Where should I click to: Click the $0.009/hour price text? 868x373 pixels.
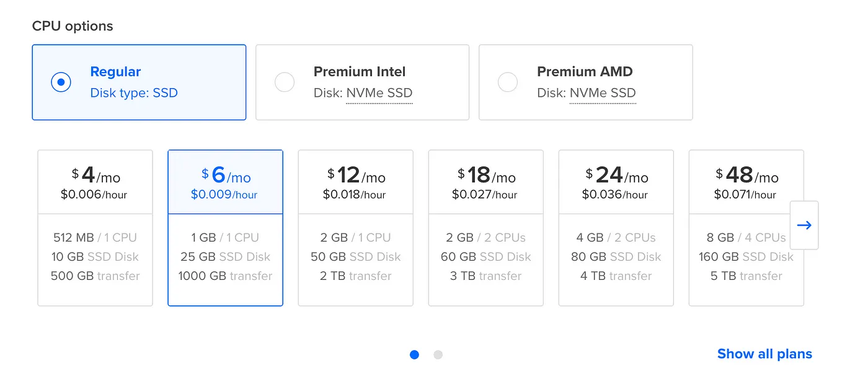point(224,194)
